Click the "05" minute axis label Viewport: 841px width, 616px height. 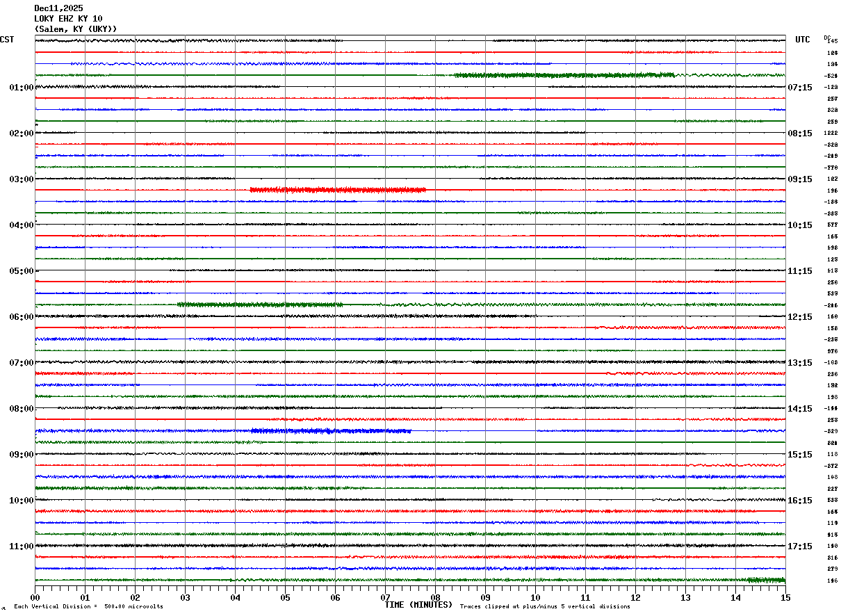(285, 597)
